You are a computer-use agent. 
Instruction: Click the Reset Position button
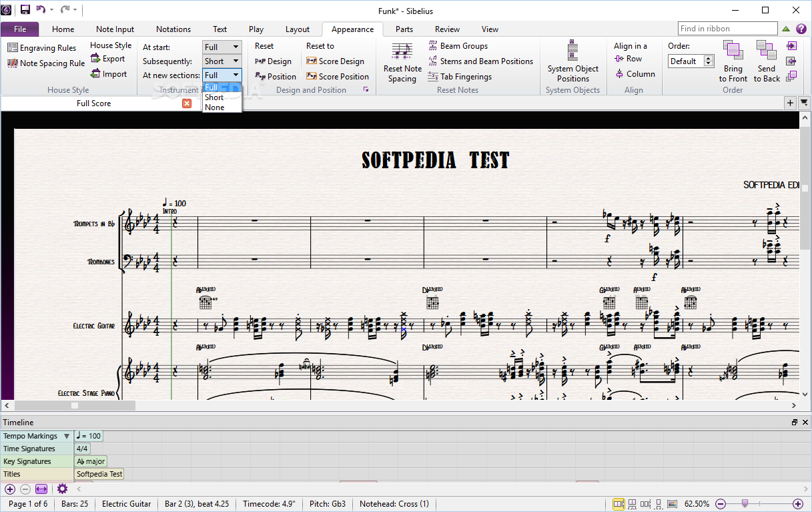pyautogui.click(x=276, y=77)
